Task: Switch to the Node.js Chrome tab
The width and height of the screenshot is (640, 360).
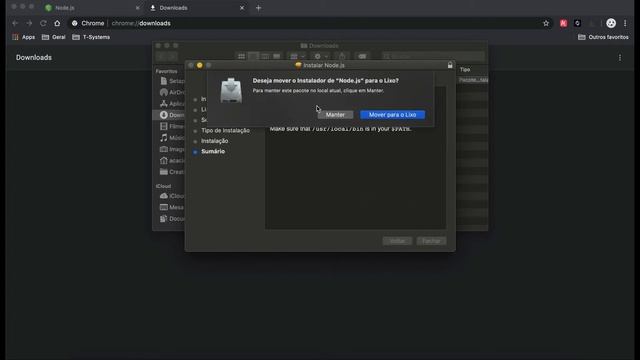Action: coord(92,8)
